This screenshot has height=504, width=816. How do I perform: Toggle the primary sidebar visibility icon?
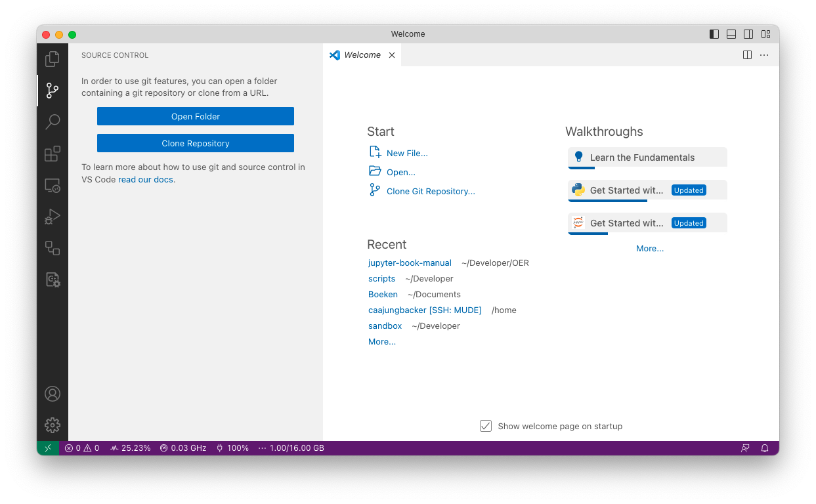click(714, 33)
